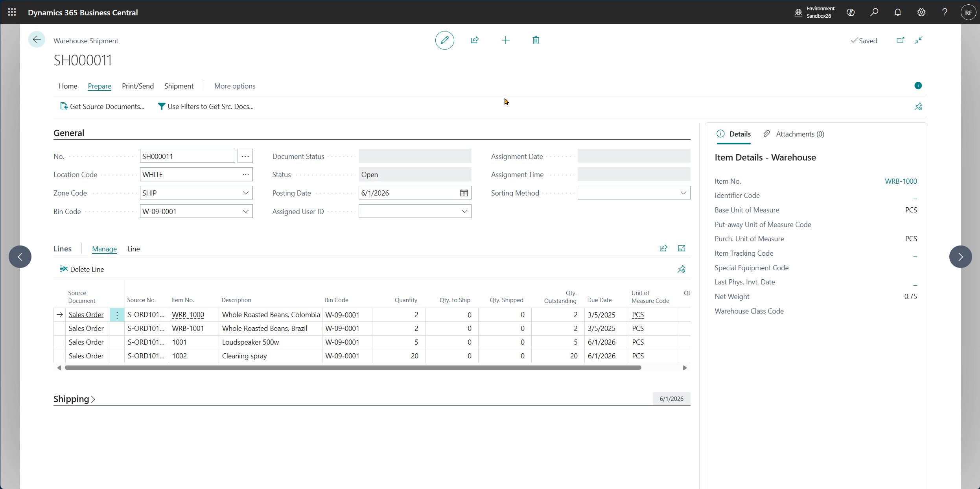980x489 pixels.
Task: Click the lines grid horizontal scrollbar
Action: tap(353, 367)
